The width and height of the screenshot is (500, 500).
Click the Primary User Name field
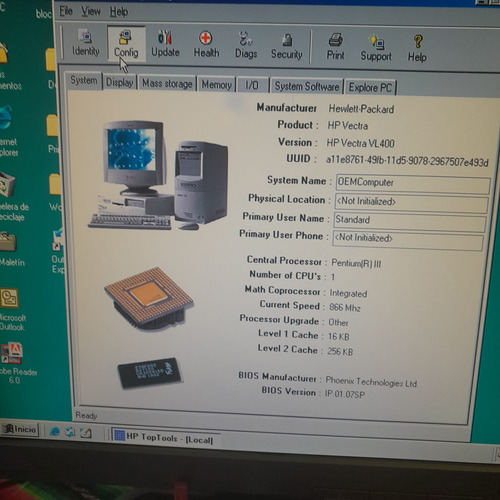coord(409,221)
